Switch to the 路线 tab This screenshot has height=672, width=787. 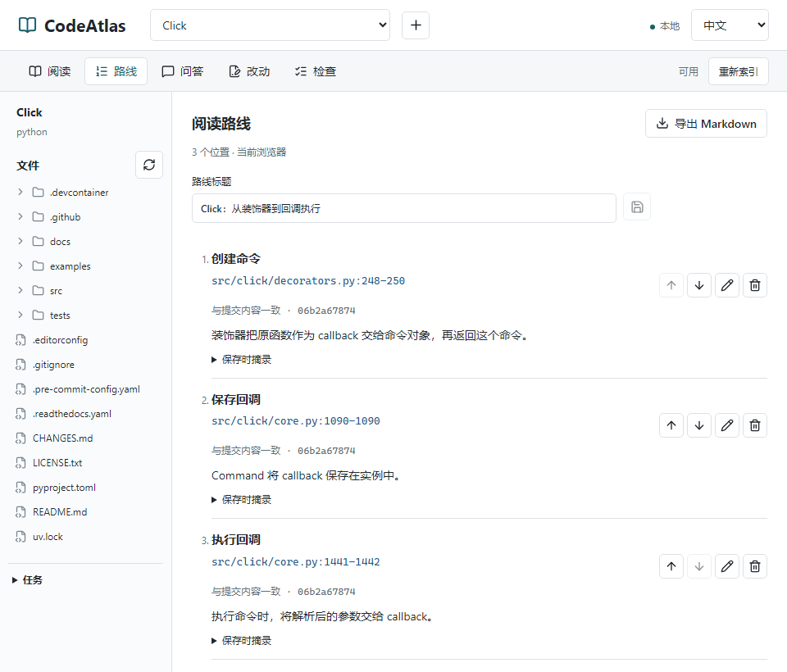[x=116, y=71]
